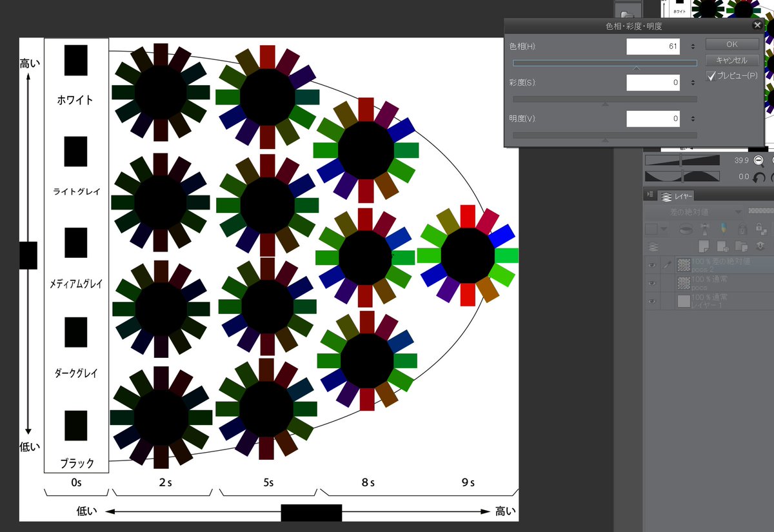774x532 pixels.
Task: Click the 9s label below the chart
Action: click(x=468, y=482)
